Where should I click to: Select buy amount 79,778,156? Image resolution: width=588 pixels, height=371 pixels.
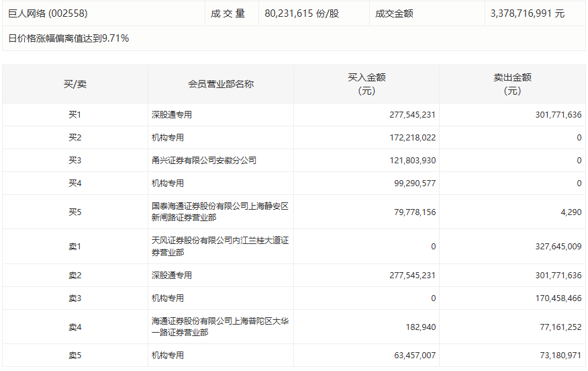[x=415, y=212]
